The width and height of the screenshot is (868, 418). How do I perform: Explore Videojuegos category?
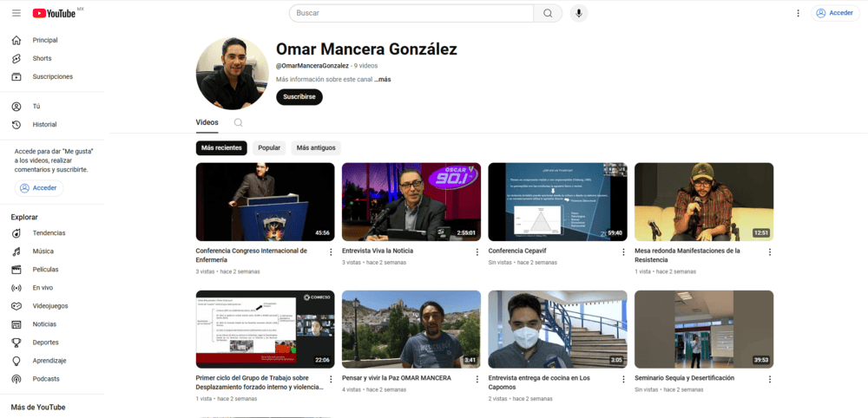click(52, 306)
